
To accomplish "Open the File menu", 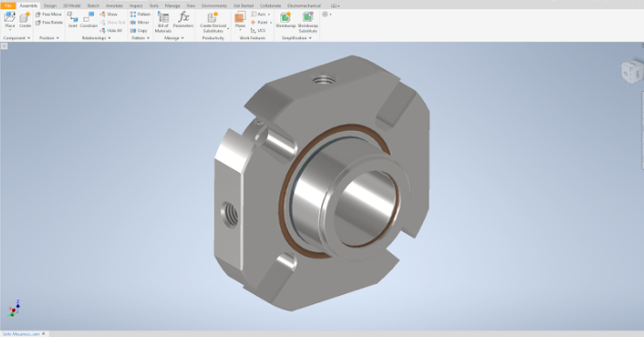I will tap(8, 6).
